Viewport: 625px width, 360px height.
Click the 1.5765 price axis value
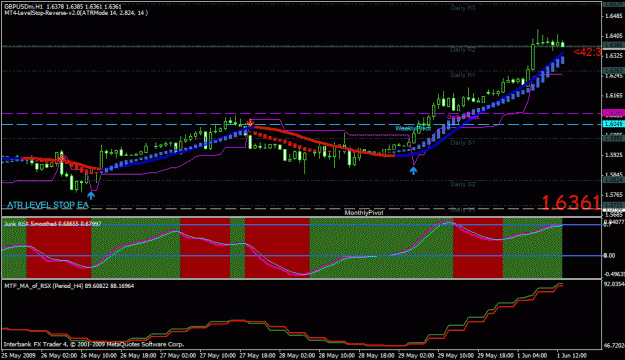click(x=614, y=195)
